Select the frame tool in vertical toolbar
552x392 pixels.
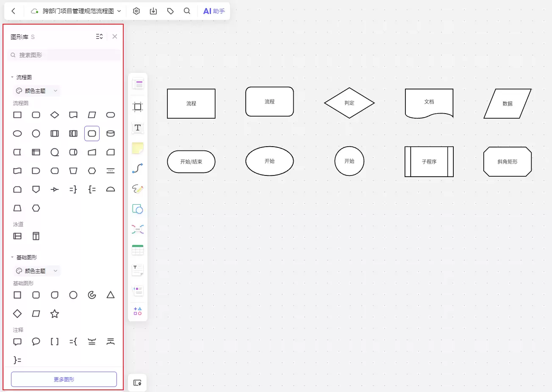pyautogui.click(x=138, y=107)
